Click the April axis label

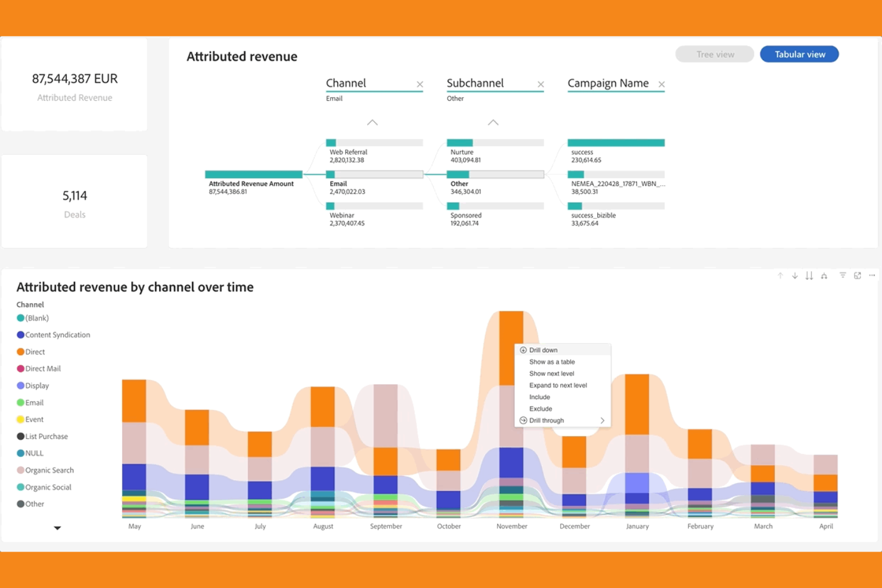[x=826, y=527]
